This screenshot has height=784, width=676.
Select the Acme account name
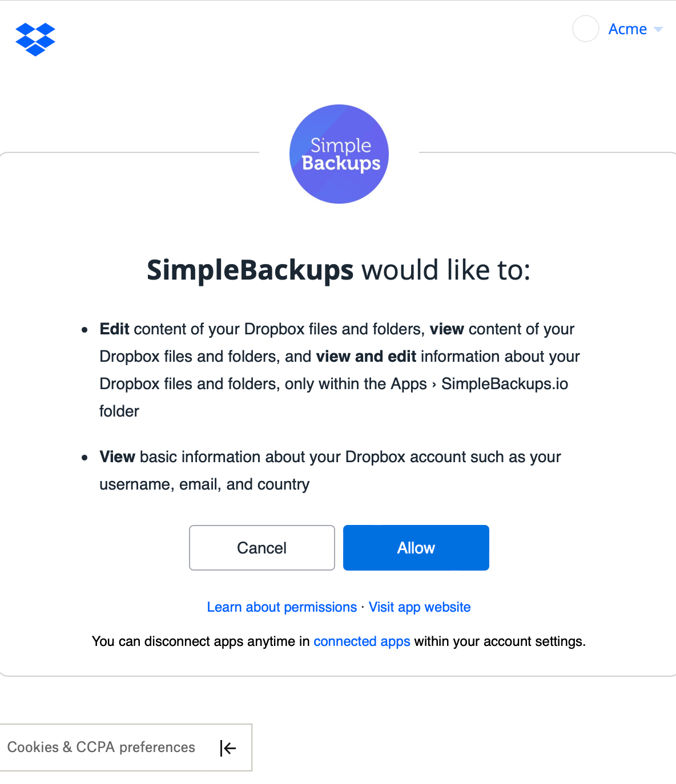click(x=627, y=29)
